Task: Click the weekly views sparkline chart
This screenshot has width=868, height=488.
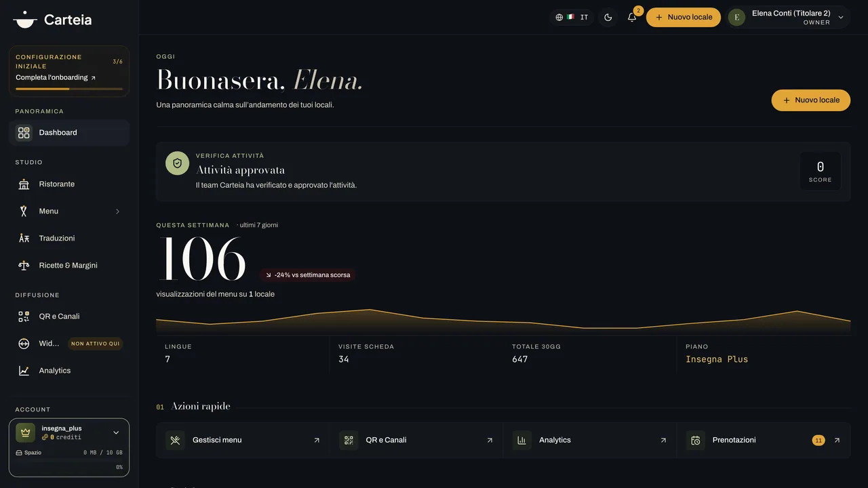Action: point(503,321)
